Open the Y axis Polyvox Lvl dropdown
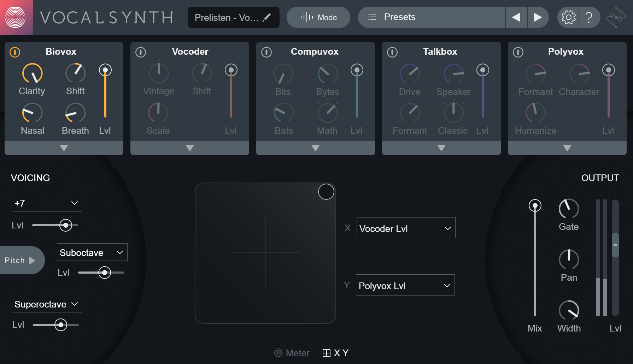 pyautogui.click(x=405, y=285)
